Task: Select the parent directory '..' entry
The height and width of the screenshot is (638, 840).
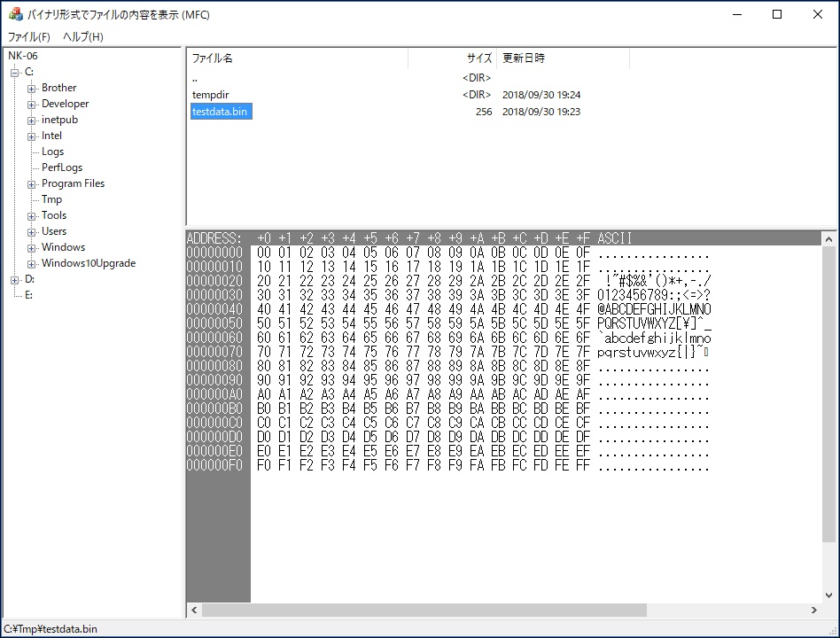Action: pyautogui.click(x=195, y=79)
